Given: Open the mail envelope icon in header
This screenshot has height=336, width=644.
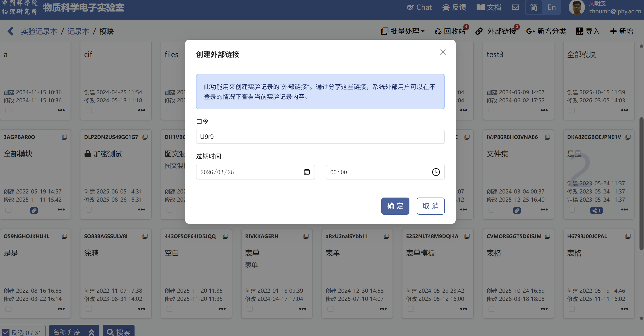Looking at the screenshot, I should pos(515,7).
